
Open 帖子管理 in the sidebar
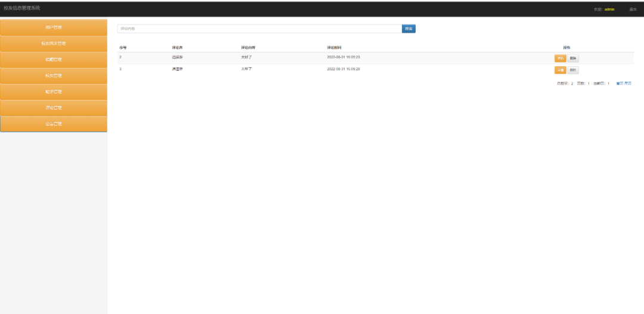tap(54, 92)
